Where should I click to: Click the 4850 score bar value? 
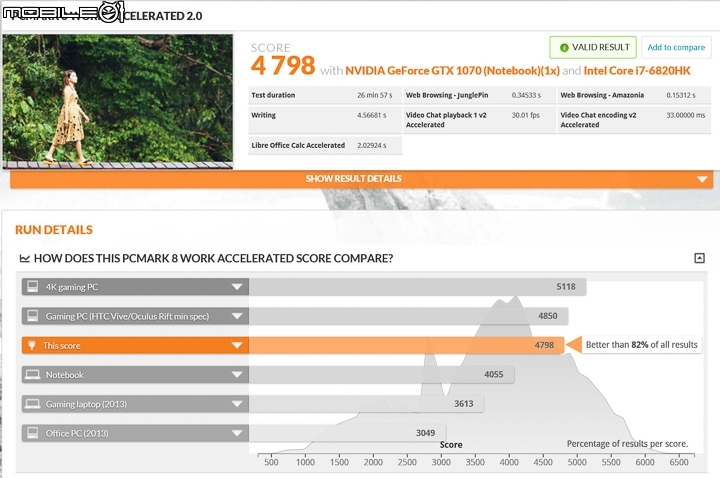click(x=548, y=316)
